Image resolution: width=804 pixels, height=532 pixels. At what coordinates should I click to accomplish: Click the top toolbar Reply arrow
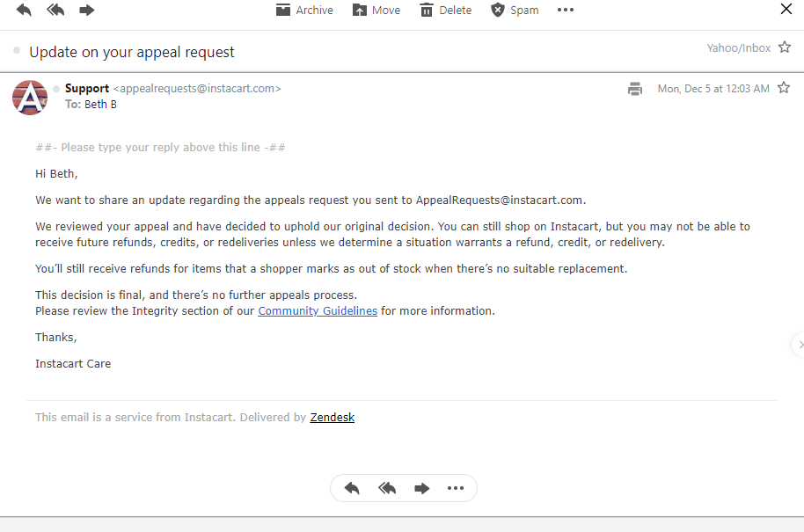[24, 10]
